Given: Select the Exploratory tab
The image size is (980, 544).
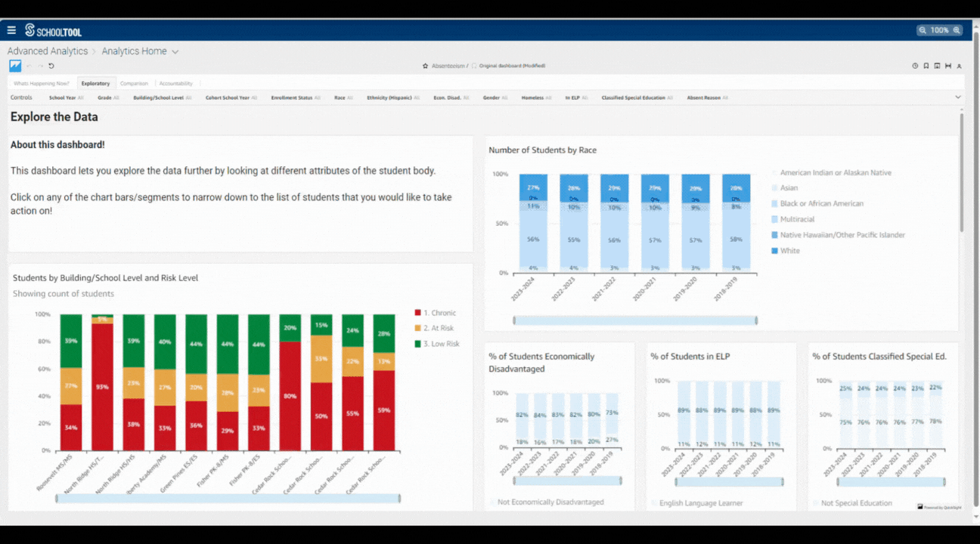Looking at the screenshot, I should [x=95, y=83].
